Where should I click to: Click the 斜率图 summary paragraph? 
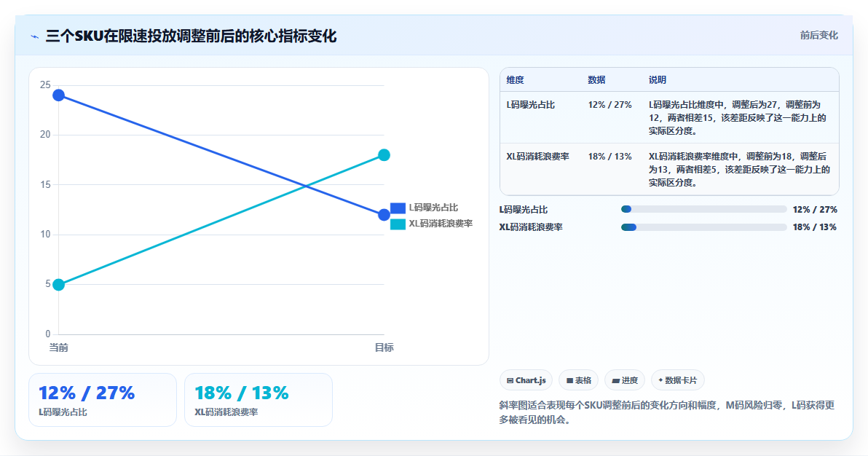click(x=666, y=412)
